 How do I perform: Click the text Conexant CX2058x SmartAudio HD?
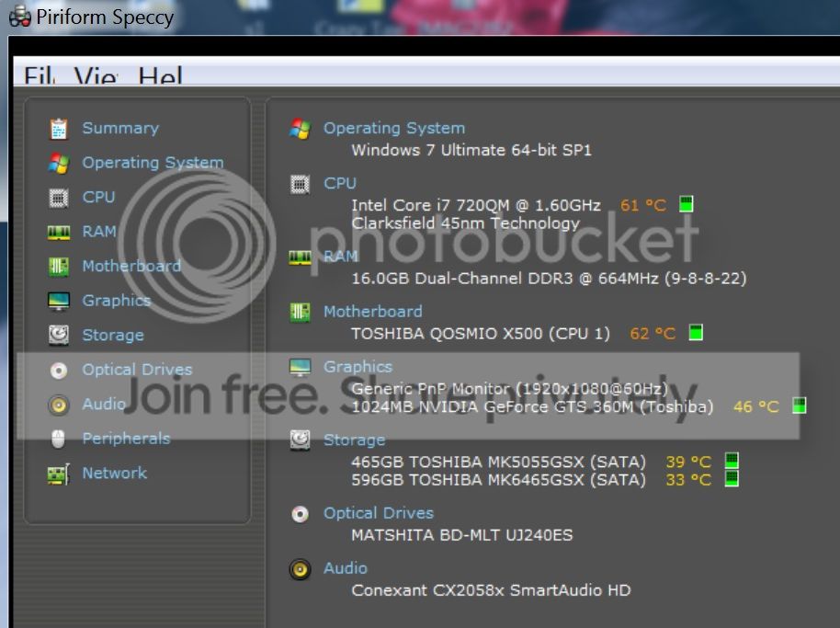492,590
